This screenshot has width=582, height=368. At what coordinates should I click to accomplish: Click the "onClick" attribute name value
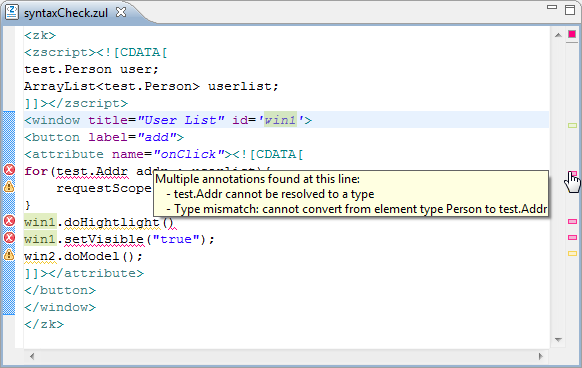click(189, 154)
